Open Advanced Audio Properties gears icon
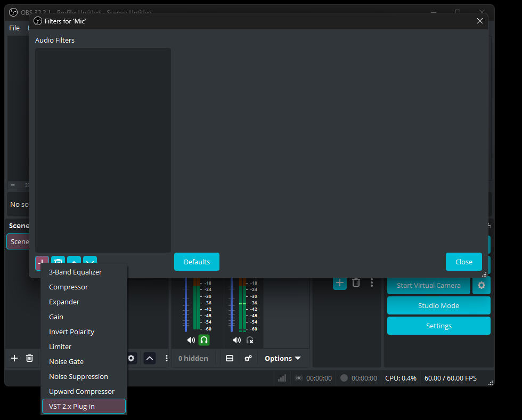 [x=248, y=358]
